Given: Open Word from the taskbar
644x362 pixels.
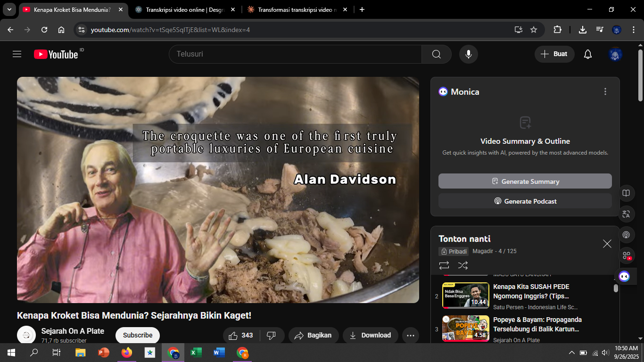Looking at the screenshot, I should pyautogui.click(x=219, y=353).
